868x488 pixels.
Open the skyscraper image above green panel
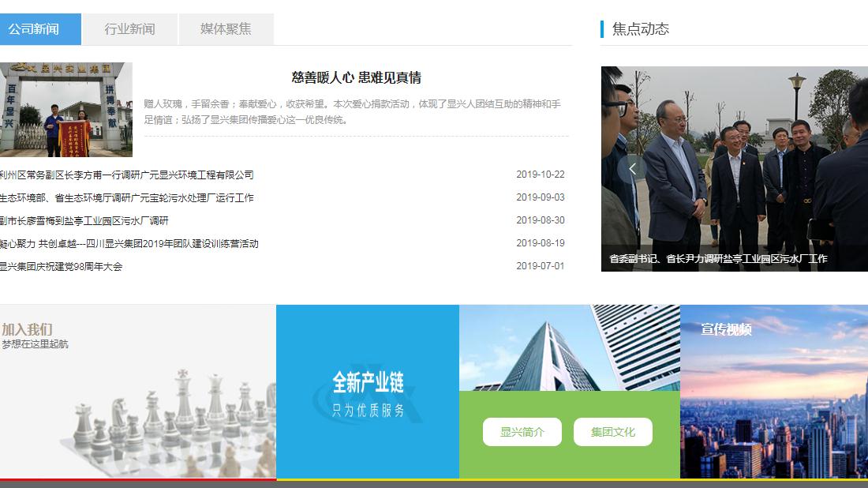click(570, 348)
